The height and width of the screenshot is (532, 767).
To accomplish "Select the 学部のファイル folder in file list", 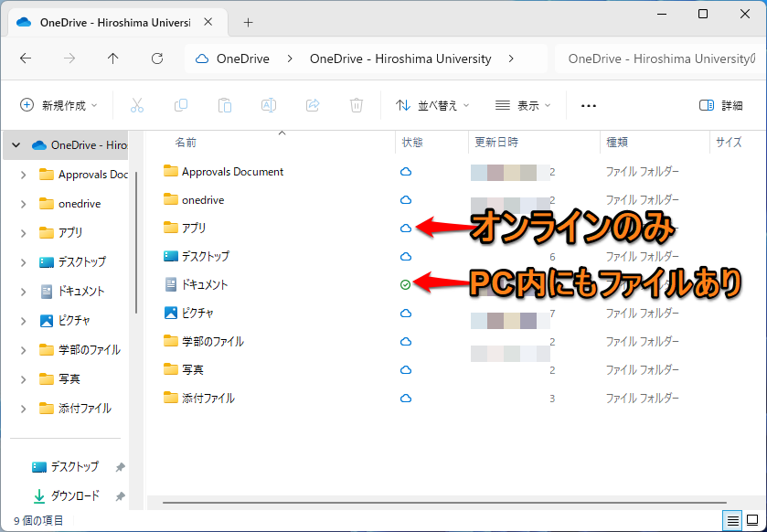I will [x=212, y=341].
